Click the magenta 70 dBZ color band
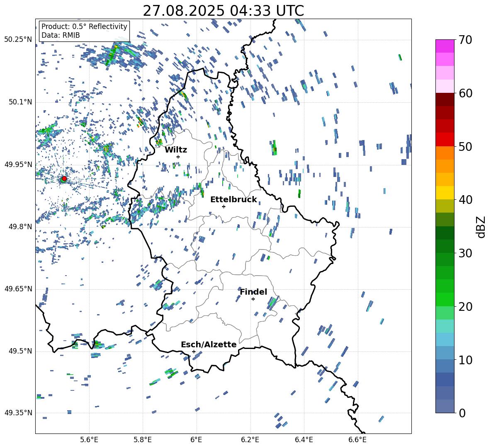This screenshot has width=491, height=448. 445,46
